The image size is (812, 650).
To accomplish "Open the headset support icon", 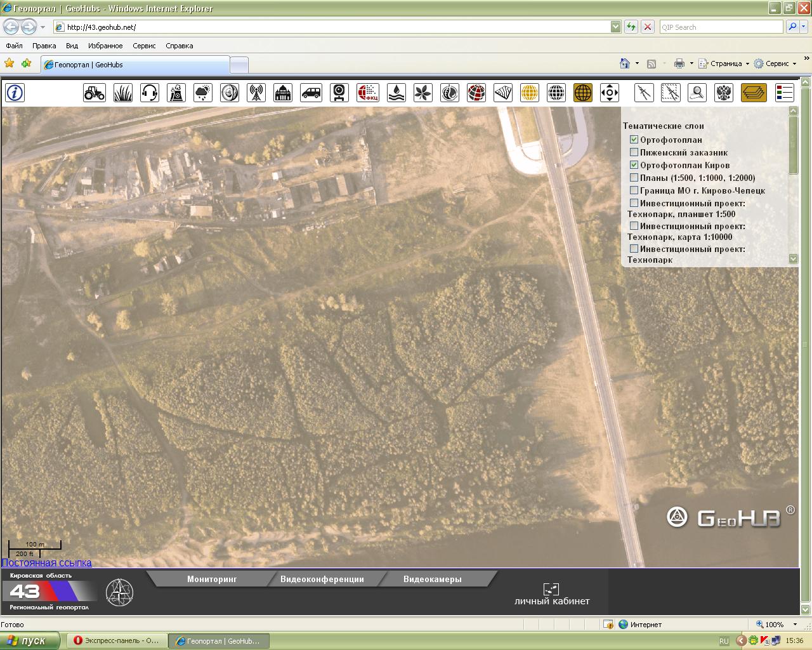I will pos(149,93).
